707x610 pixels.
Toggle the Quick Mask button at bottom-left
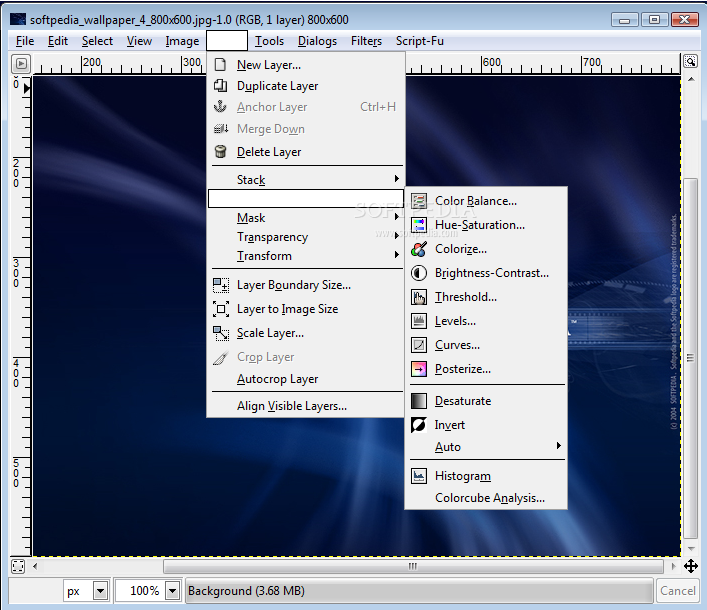pyautogui.click(x=18, y=566)
